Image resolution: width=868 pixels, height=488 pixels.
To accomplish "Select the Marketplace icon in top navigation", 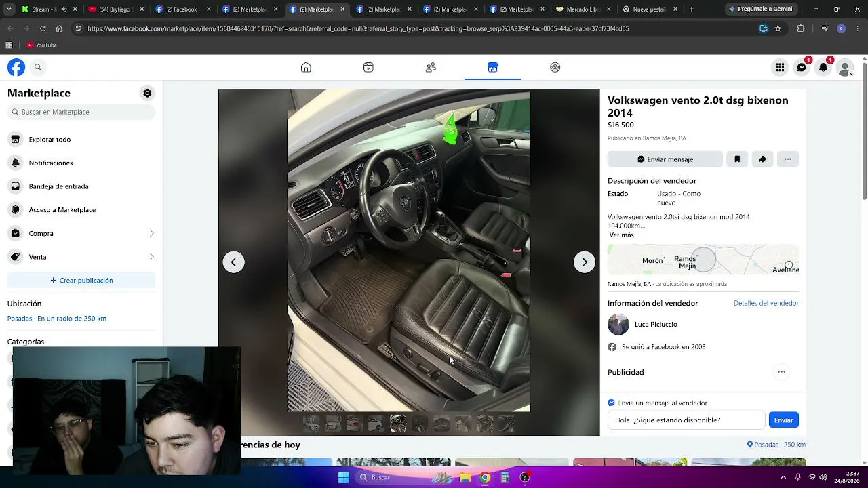I will click(492, 67).
